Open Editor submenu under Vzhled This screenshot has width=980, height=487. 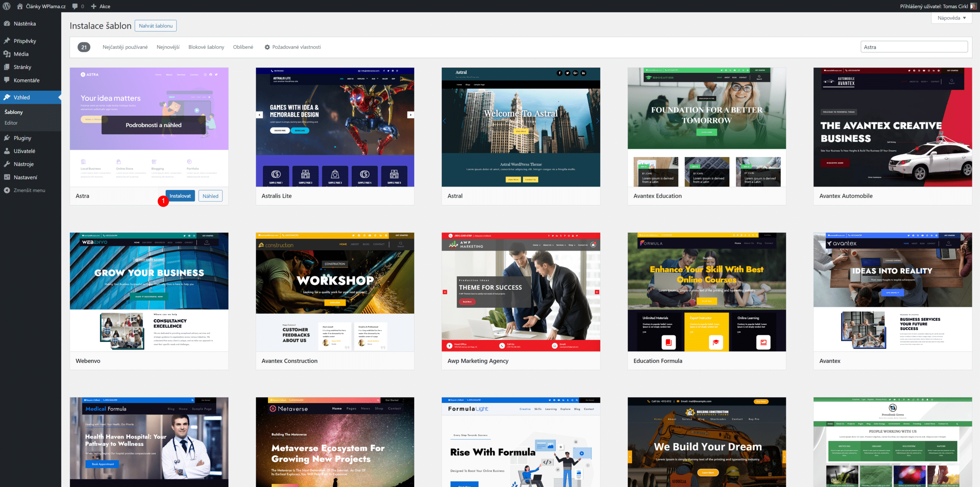pyautogui.click(x=11, y=123)
